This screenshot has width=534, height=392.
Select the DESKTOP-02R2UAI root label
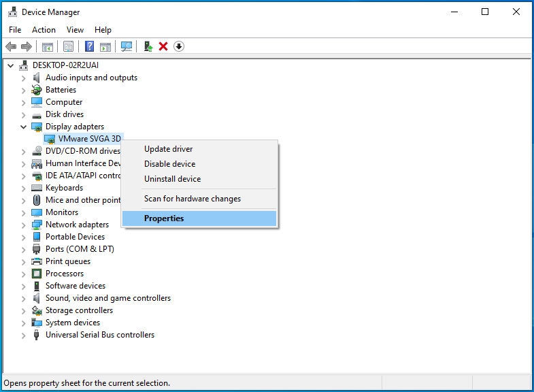pyautogui.click(x=66, y=65)
